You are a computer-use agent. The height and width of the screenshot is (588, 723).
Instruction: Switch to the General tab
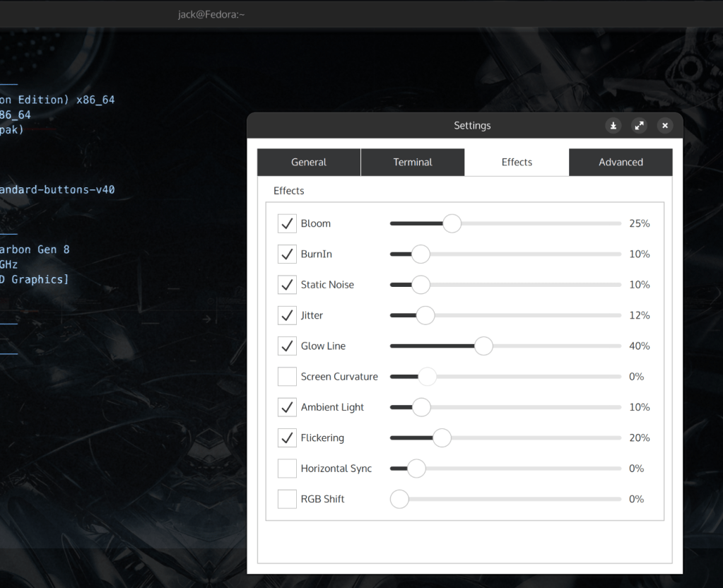point(309,162)
